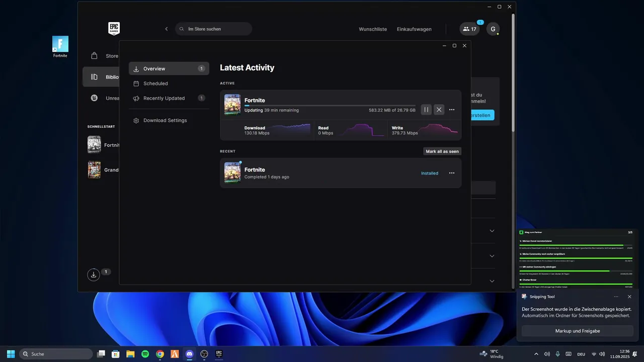Click the recent Fortnite thumbnail
This screenshot has height=362, width=644.
(232, 172)
